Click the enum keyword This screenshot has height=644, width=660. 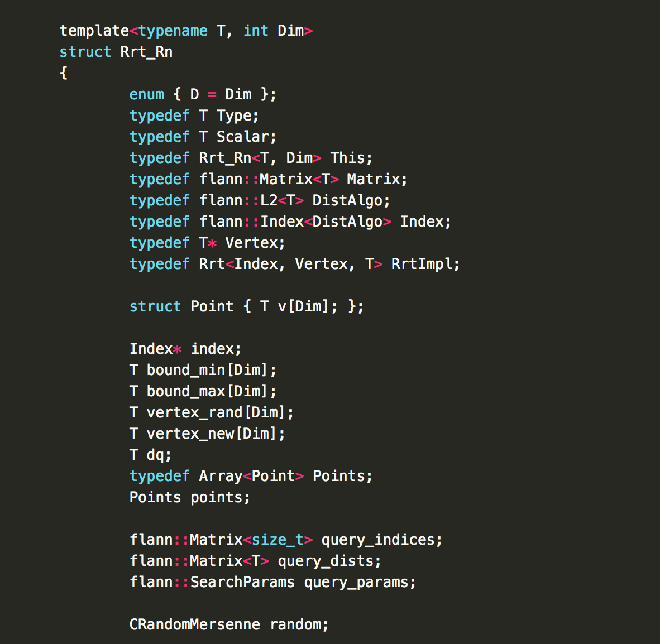coord(147,94)
